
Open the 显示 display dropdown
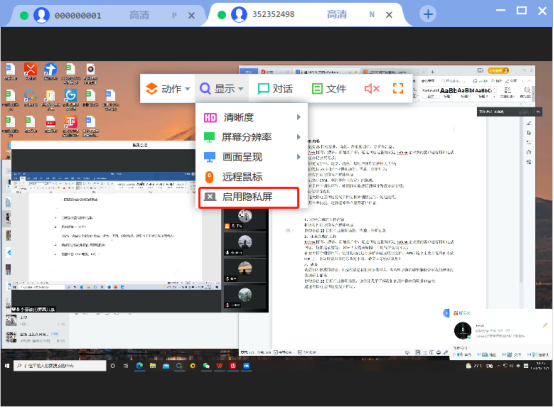click(222, 89)
